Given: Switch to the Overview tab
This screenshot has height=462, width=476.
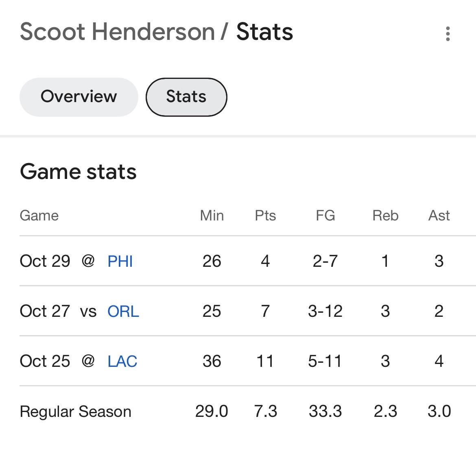Looking at the screenshot, I should click(x=79, y=97).
